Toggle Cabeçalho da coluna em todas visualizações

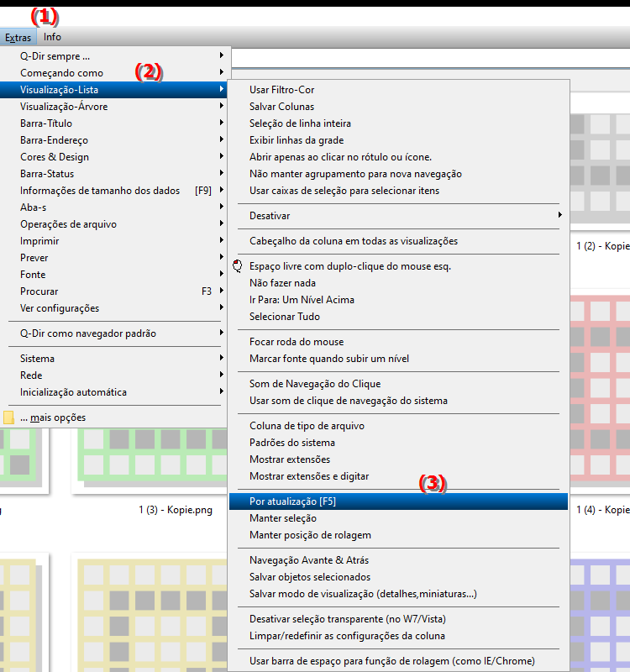(x=398, y=241)
